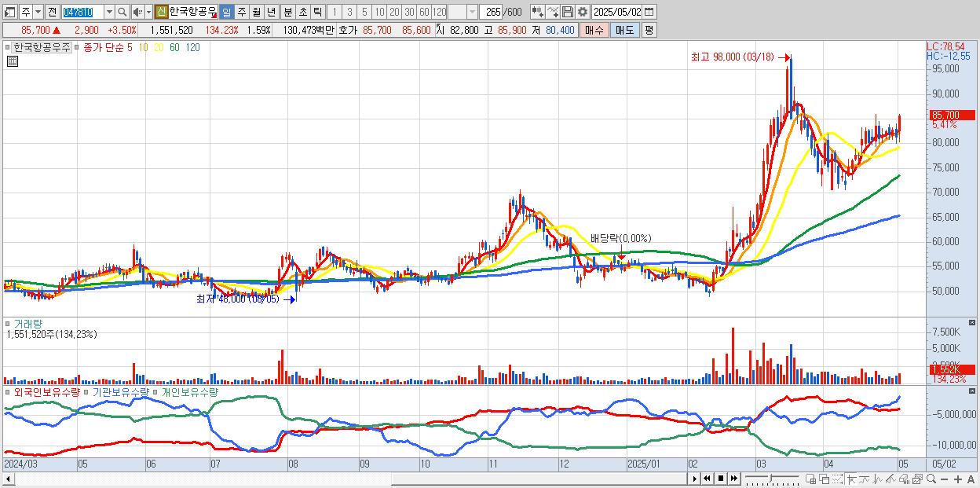Click the minus zoom-out icon at bottom
980x488 pixels.
tap(944, 479)
